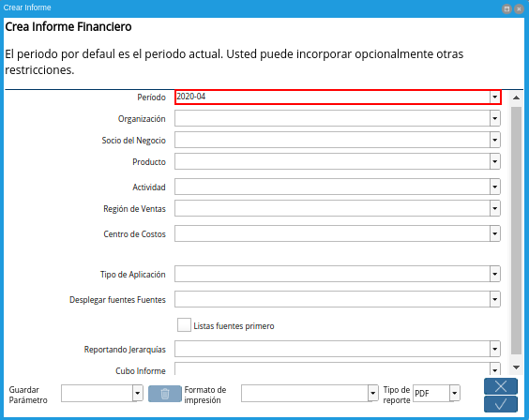Select the Región de Ventas field
Viewport: 529px width, 420px height.
point(332,209)
